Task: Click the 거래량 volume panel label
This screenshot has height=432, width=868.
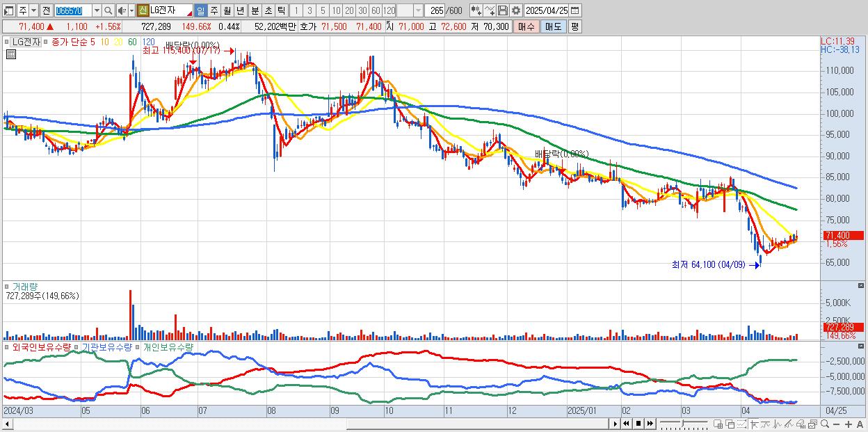Action: tap(26, 287)
